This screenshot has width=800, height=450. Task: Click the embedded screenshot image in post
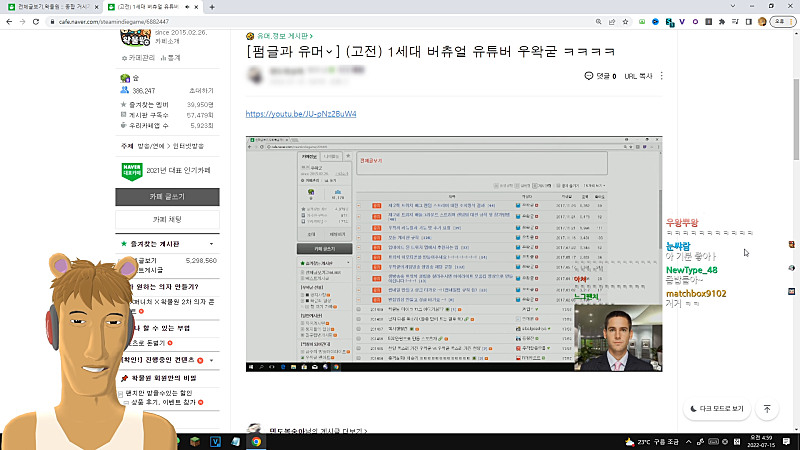[x=454, y=254]
